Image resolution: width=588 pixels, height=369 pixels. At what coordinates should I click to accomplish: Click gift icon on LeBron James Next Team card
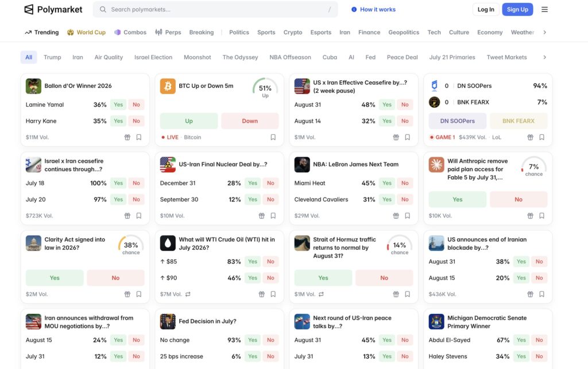tap(396, 216)
